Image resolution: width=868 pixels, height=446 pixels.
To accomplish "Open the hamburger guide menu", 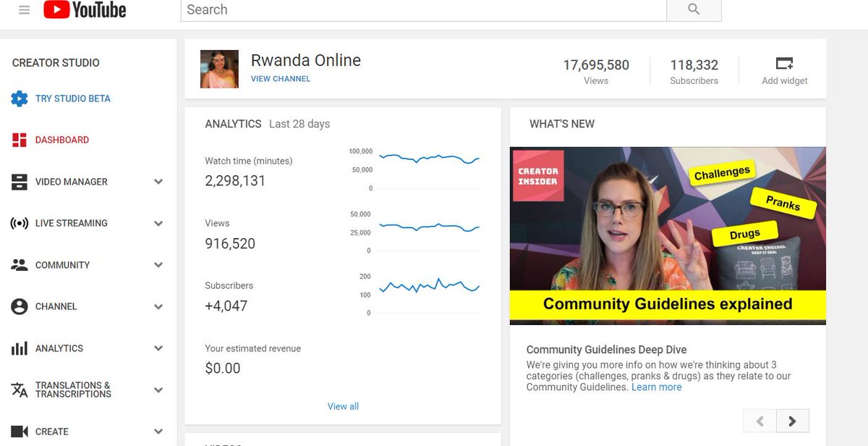I will click(x=25, y=10).
